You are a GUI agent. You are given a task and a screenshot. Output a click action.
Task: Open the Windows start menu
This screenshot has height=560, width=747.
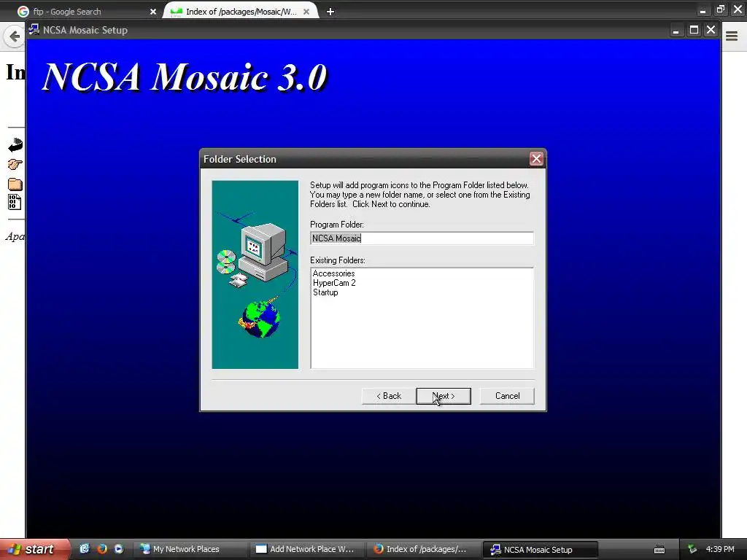click(34, 549)
